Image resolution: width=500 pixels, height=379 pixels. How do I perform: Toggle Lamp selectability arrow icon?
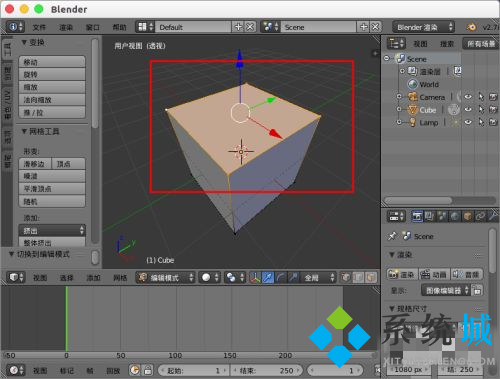[x=481, y=122]
